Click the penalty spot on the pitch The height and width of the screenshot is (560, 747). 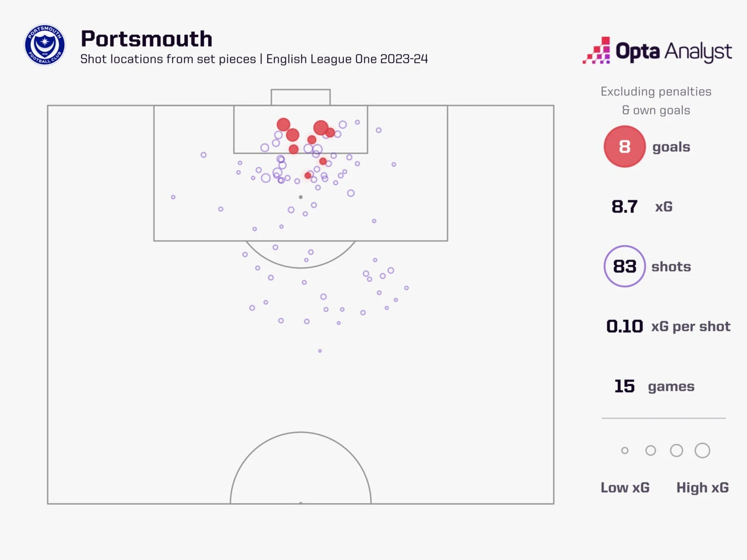301,197
